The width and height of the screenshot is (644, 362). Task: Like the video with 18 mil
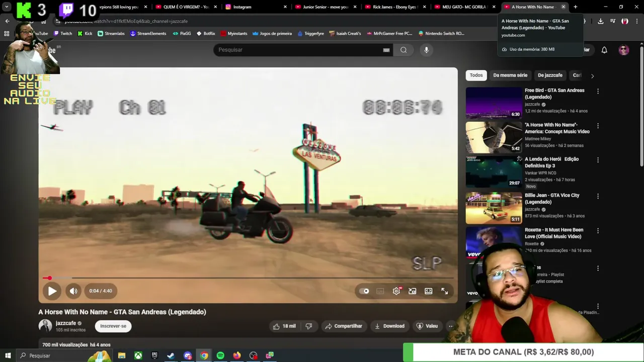tap(284, 326)
